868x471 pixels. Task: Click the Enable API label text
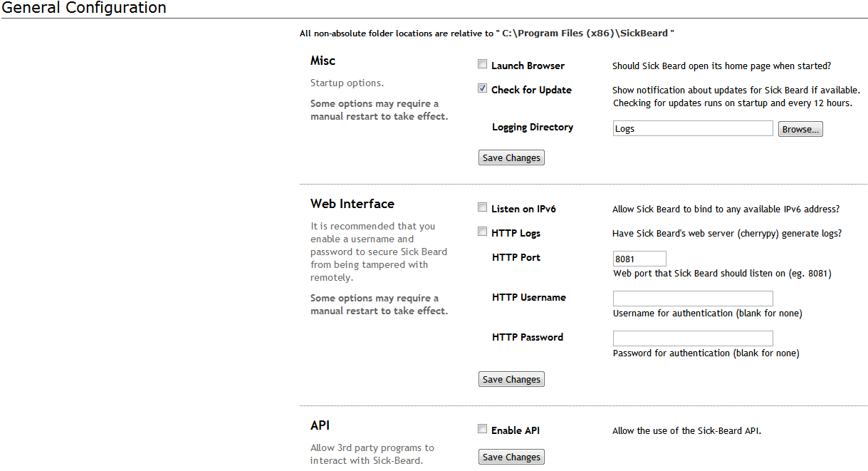click(516, 430)
